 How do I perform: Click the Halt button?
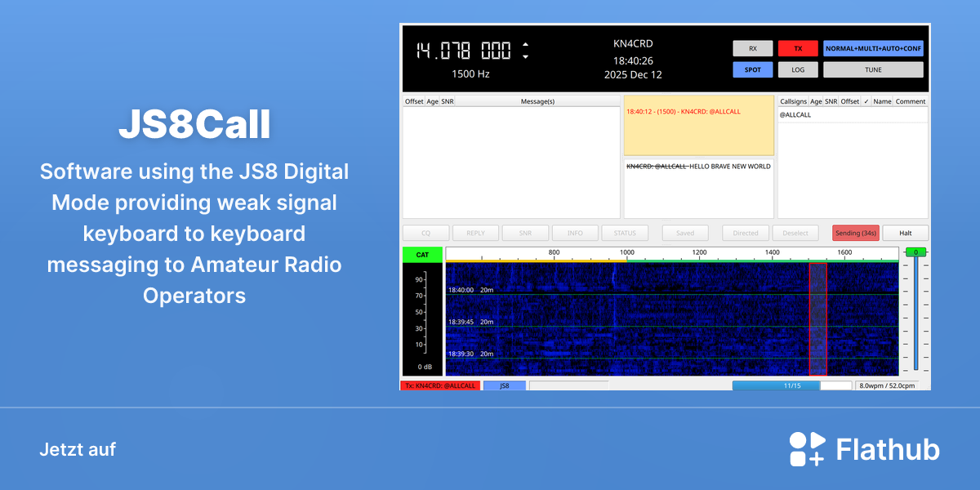point(905,233)
